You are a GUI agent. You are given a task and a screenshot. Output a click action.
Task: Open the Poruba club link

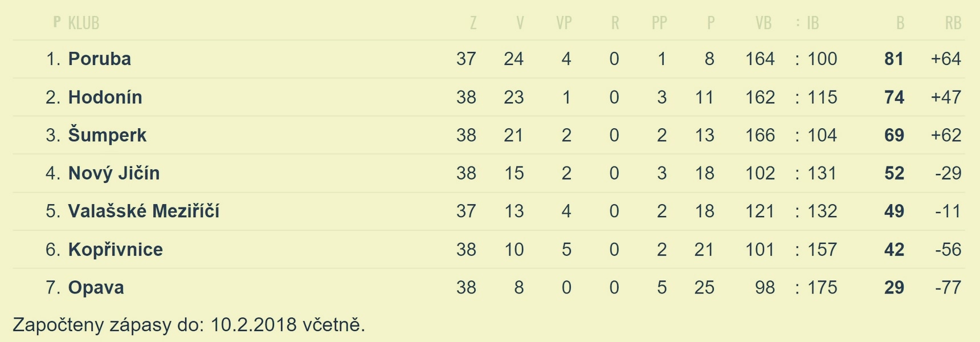100,59
